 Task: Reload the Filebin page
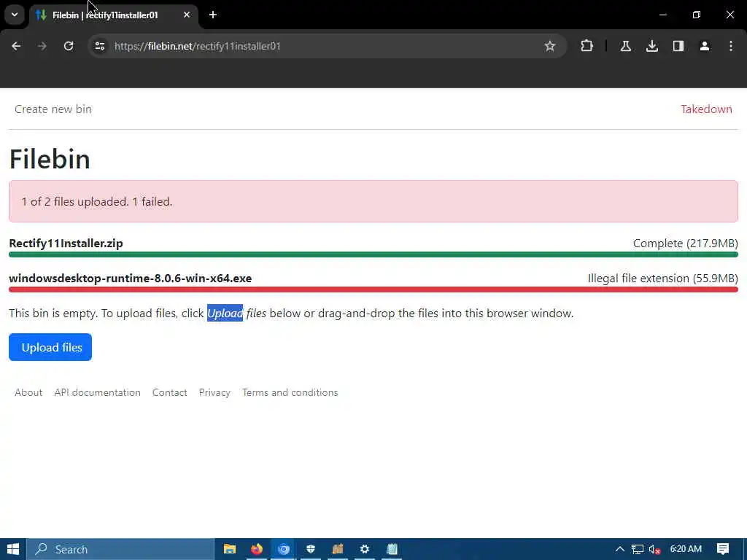point(69,46)
